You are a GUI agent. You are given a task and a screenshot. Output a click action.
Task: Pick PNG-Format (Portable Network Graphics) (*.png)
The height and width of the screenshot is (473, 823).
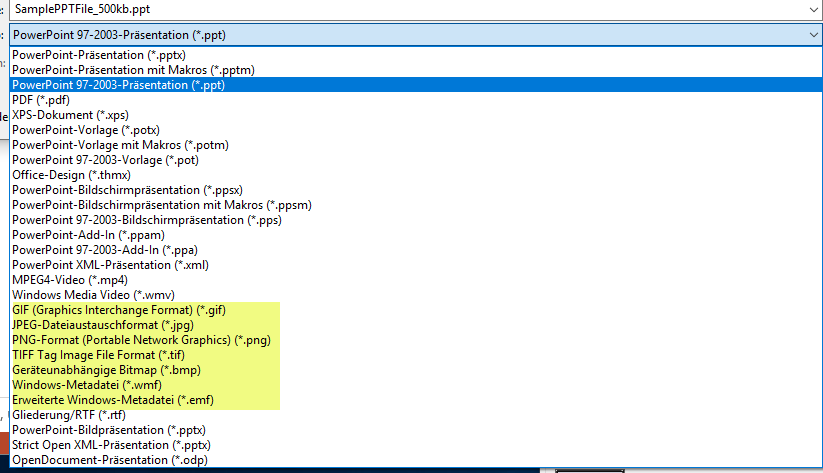pyautogui.click(x=416, y=340)
